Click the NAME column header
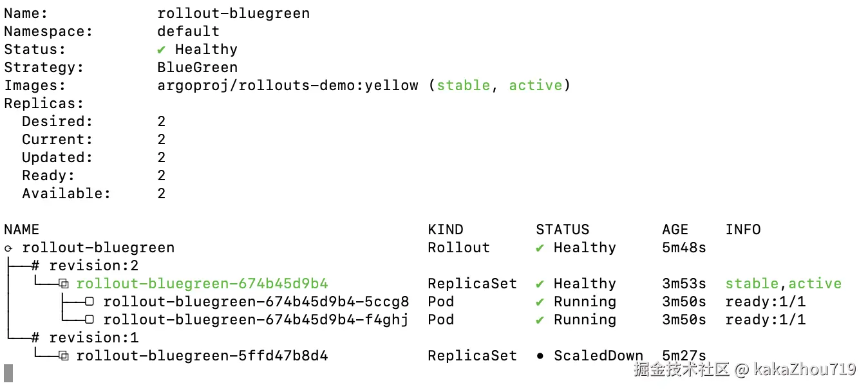The image size is (868, 390). [x=21, y=230]
